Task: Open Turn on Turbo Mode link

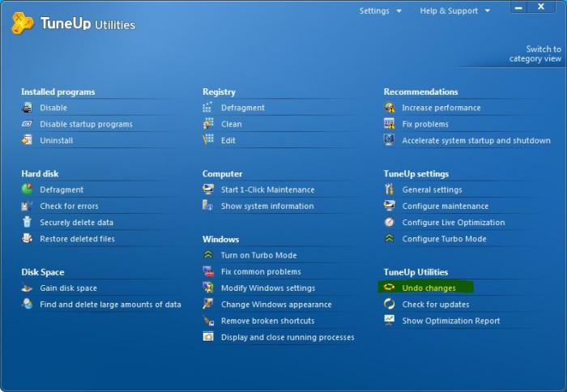Action: [x=259, y=255]
